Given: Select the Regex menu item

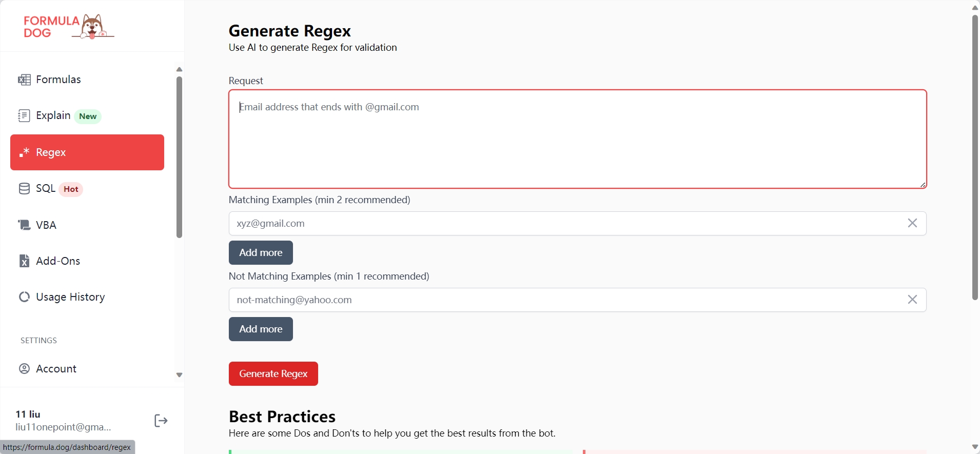Looking at the screenshot, I should 87,152.
